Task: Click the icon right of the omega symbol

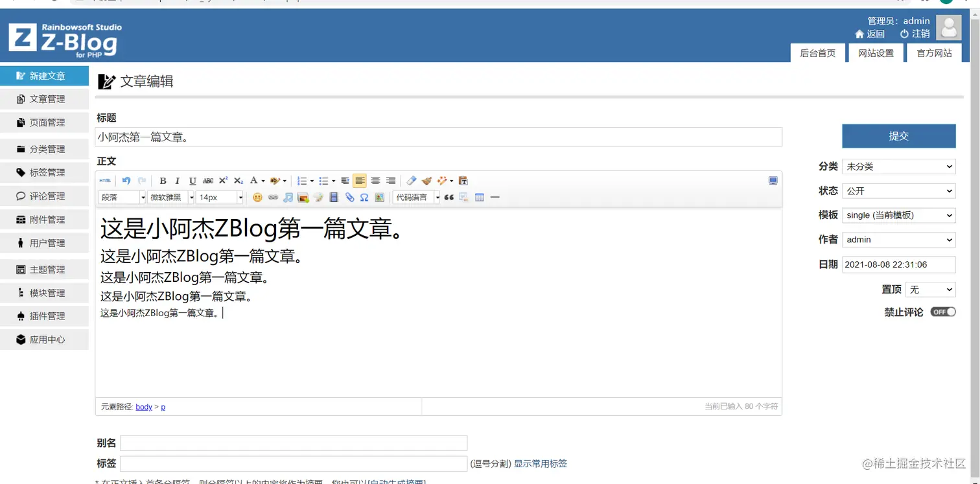Action: [x=380, y=198]
